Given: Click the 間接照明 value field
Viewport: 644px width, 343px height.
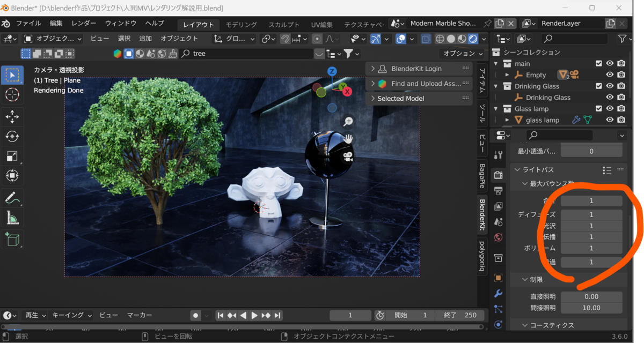Looking at the screenshot, I should click(x=591, y=308).
